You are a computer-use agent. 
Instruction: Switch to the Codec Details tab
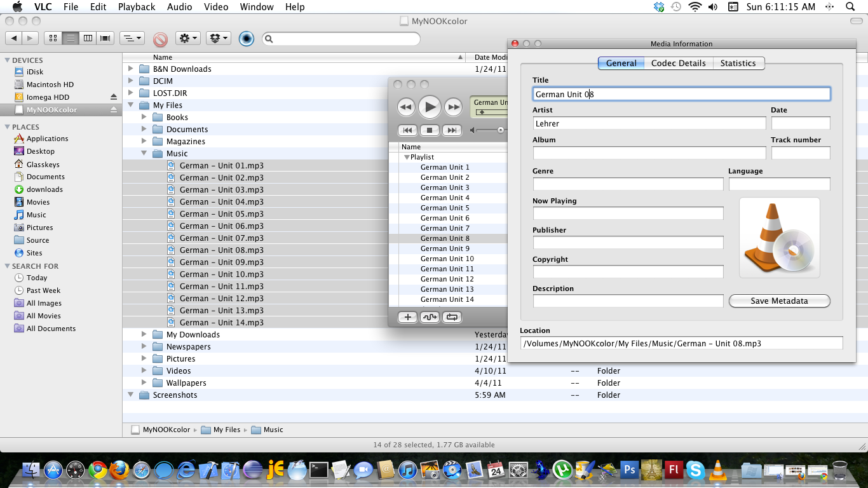[x=678, y=64]
